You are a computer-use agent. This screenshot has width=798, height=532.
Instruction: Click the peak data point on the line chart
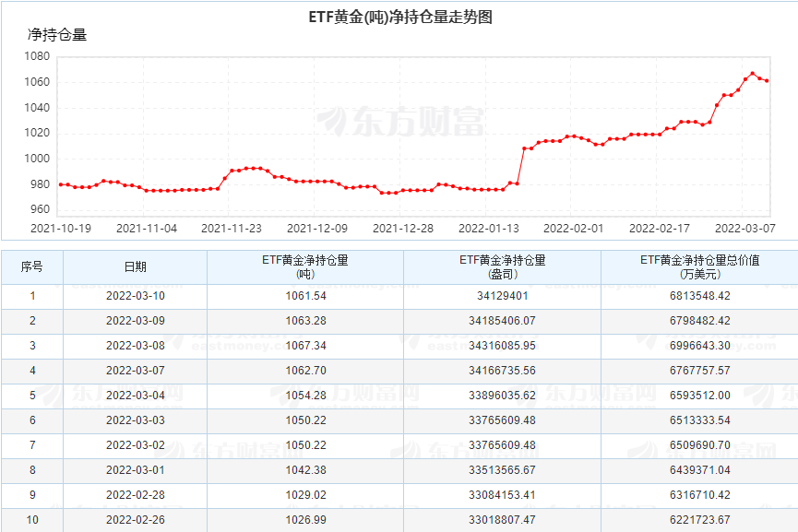[752, 74]
